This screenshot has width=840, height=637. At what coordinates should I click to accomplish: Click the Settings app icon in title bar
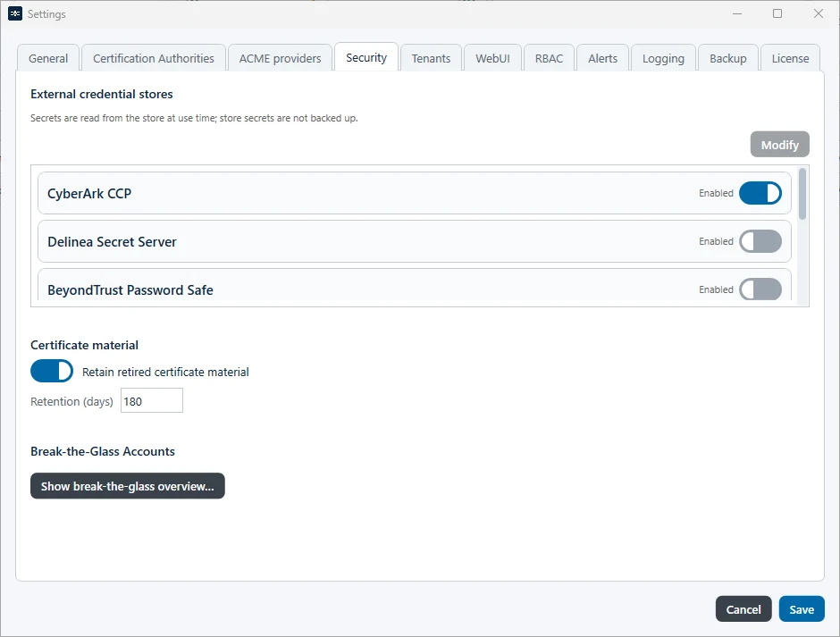(x=15, y=14)
